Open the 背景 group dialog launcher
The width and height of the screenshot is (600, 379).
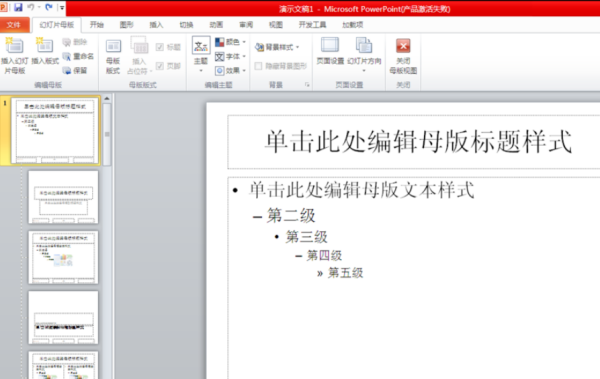[307, 85]
